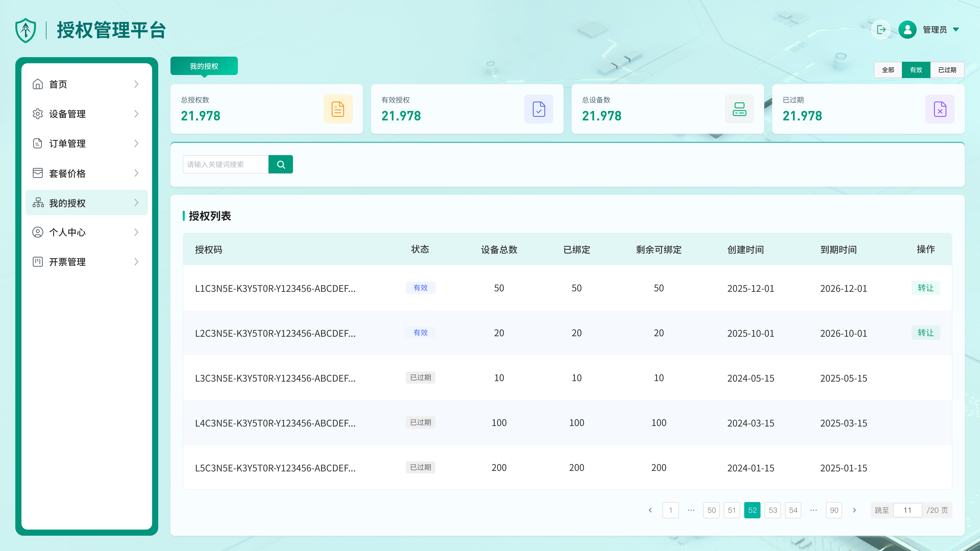Open the 管理员 dropdown arrow
This screenshot has height=551, width=980.
(x=956, y=29)
